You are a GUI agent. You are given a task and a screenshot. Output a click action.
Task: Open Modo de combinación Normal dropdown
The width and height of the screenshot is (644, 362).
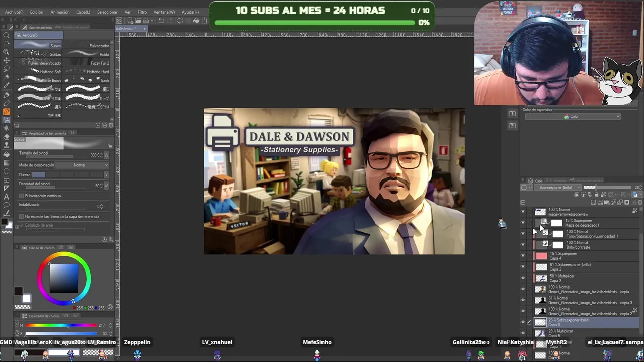[82, 165]
